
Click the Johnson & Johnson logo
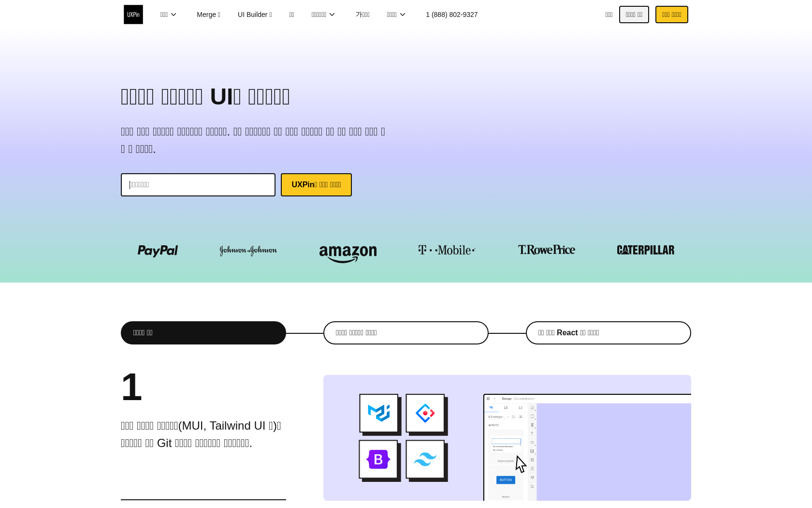[x=248, y=251]
